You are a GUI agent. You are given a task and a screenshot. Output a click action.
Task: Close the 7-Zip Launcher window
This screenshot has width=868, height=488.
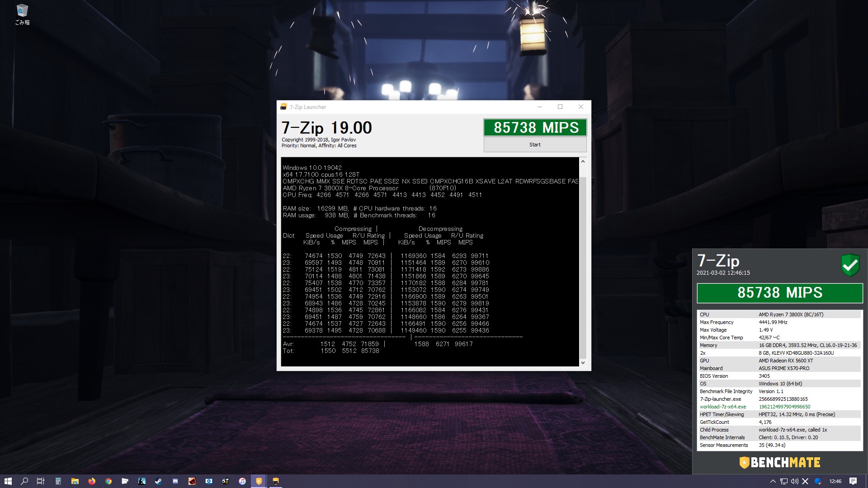pos(581,107)
